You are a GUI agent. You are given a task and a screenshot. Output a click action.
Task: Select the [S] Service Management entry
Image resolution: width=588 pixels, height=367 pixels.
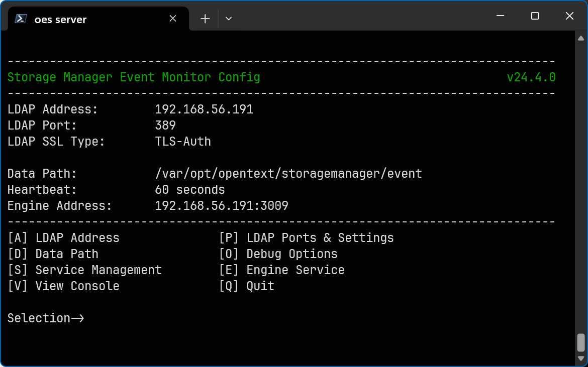click(84, 270)
